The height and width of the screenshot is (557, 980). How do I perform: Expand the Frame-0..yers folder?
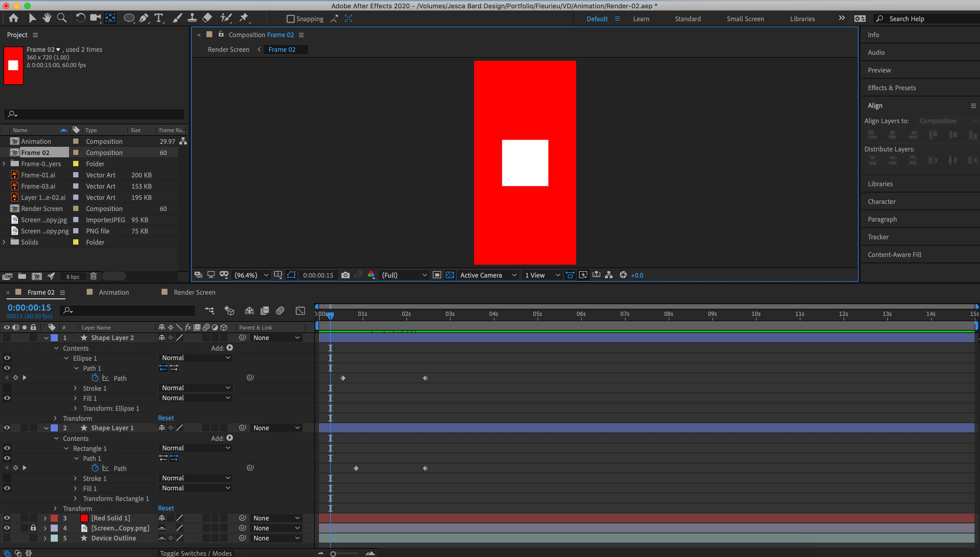click(4, 164)
